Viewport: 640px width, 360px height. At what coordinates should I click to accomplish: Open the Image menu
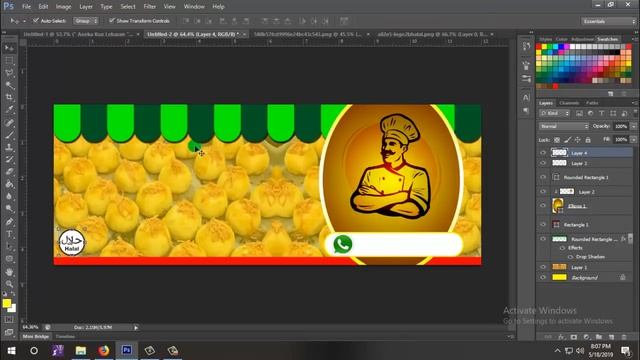point(63,7)
